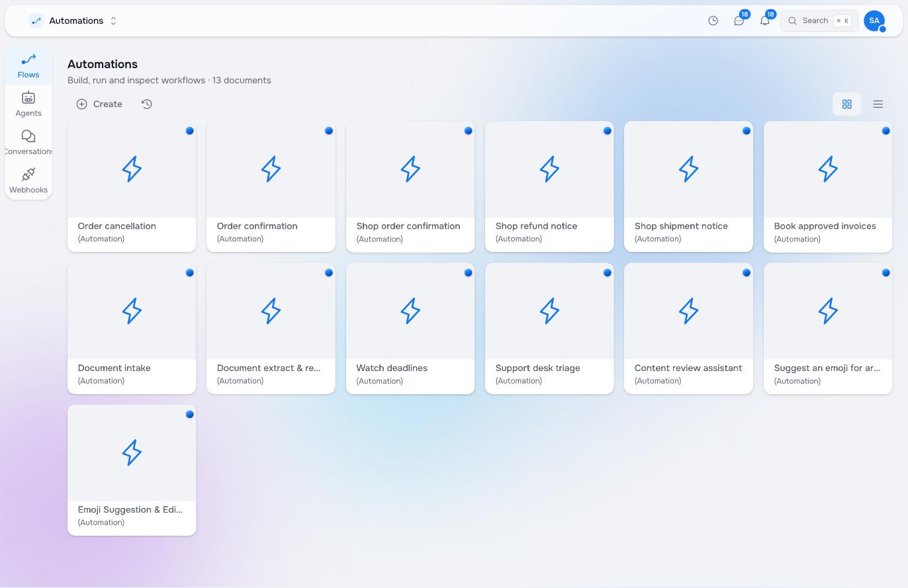Click the Document extract & re... title text
This screenshot has height=588, width=908.
click(x=269, y=368)
